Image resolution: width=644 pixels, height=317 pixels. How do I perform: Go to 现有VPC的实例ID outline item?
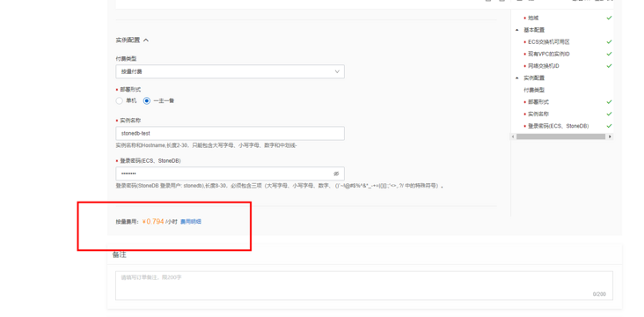[549, 54]
